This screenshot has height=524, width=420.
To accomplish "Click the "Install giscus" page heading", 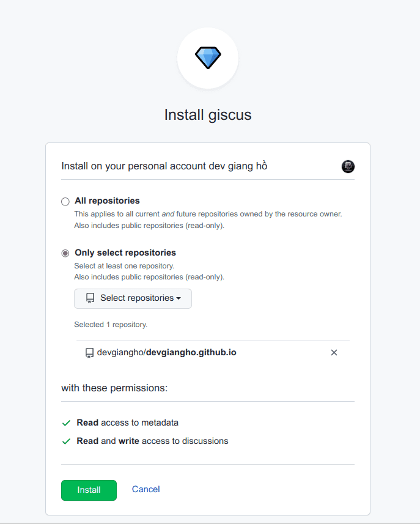I will [x=208, y=115].
